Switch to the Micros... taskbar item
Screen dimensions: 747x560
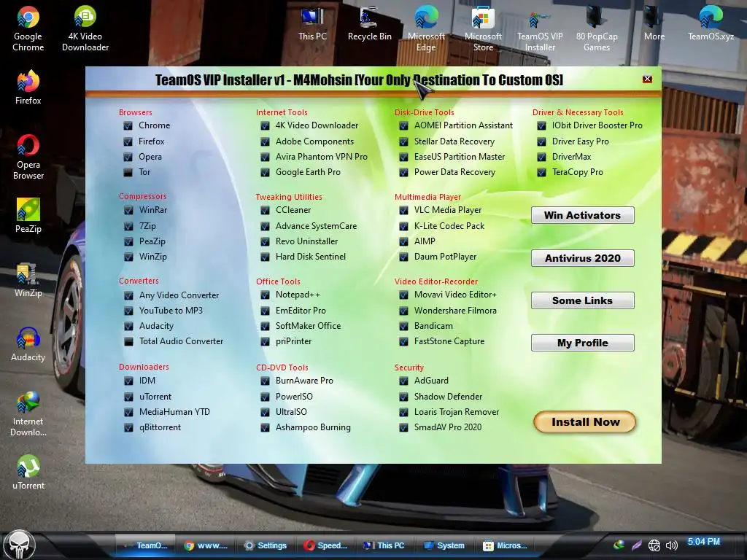(505, 545)
